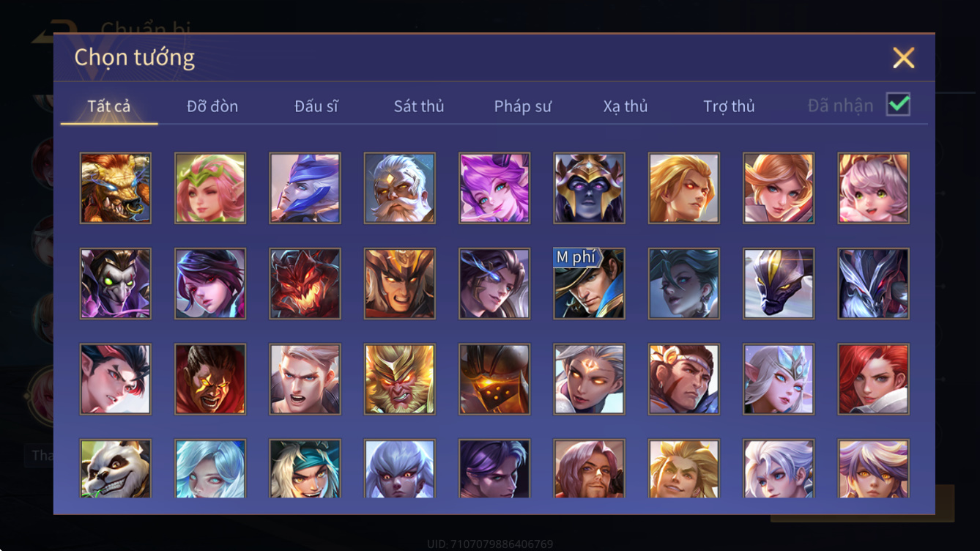Close the Chọn tướng dialog
Image resolution: width=980 pixels, height=551 pixels.
(903, 58)
